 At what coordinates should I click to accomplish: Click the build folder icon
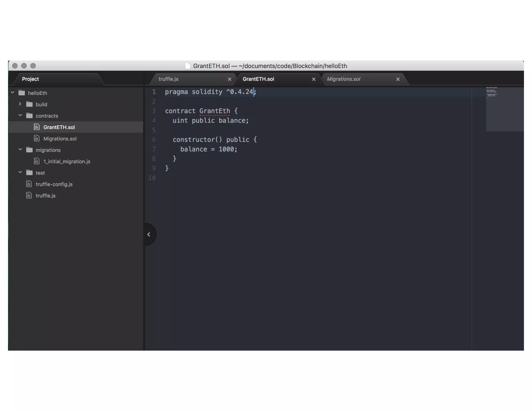coord(29,104)
